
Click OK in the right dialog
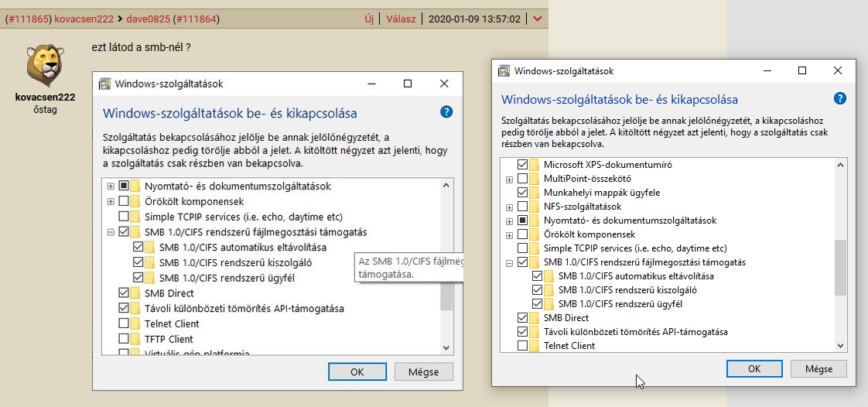(x=754, y=368)
